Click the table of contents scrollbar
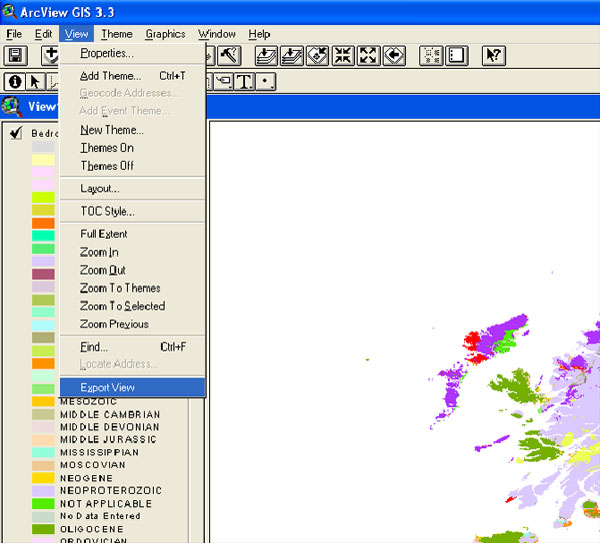 click(x=197, y=470)
